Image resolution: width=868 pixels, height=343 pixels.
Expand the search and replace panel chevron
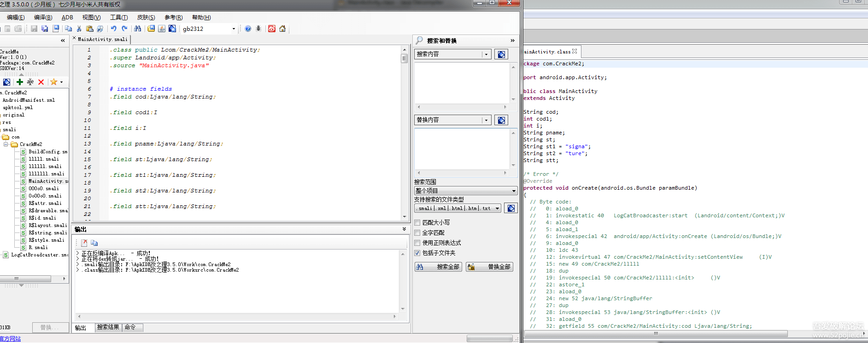[x=512, y=41]
